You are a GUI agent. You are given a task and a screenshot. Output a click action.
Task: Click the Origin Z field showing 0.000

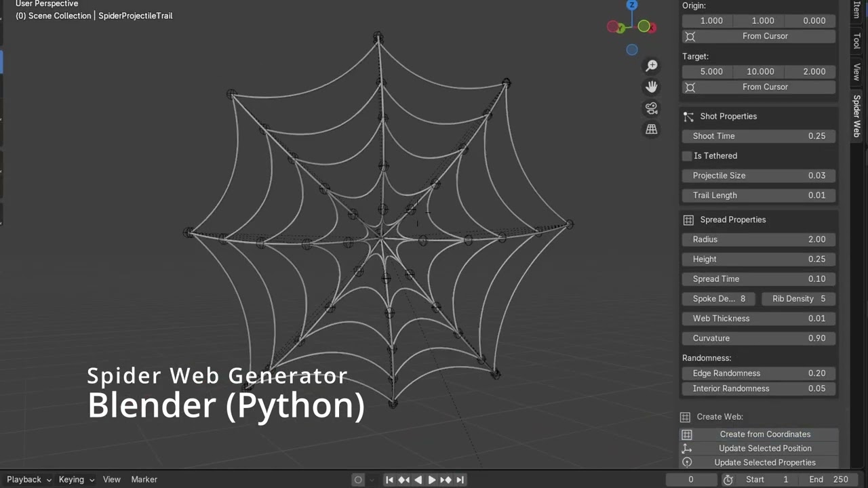812,21
